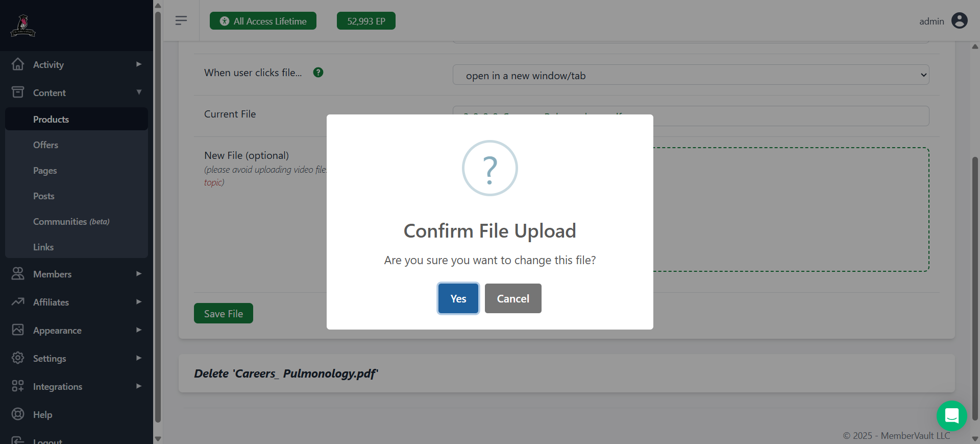Click the 52,993 EP button
The width and height of the screenshot is (980, 444).
pos(366,21)
